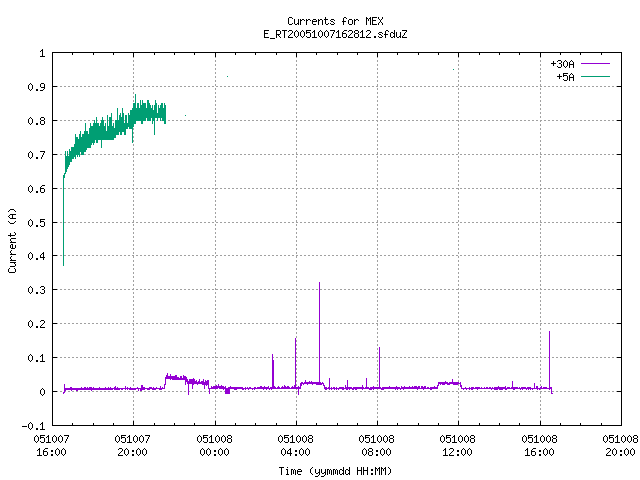Click y-axis tick label 0.3
640x480 pixels.
36,290
